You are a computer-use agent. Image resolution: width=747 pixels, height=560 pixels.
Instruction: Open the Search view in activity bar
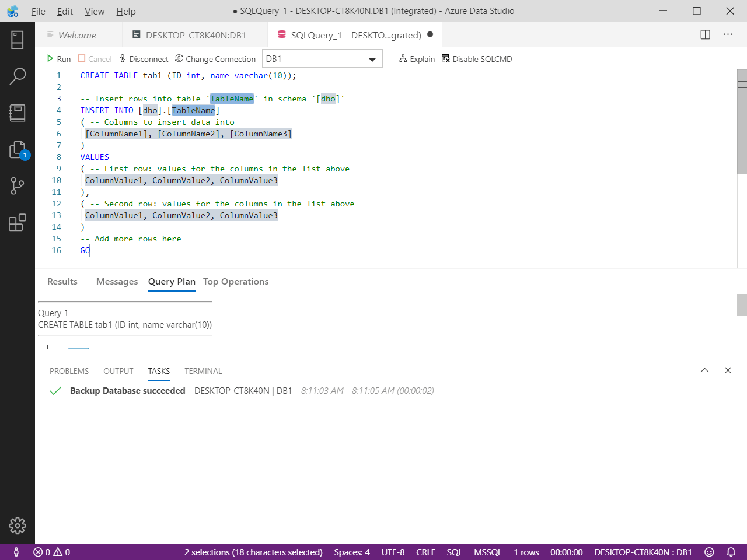(x=18, y=76)
